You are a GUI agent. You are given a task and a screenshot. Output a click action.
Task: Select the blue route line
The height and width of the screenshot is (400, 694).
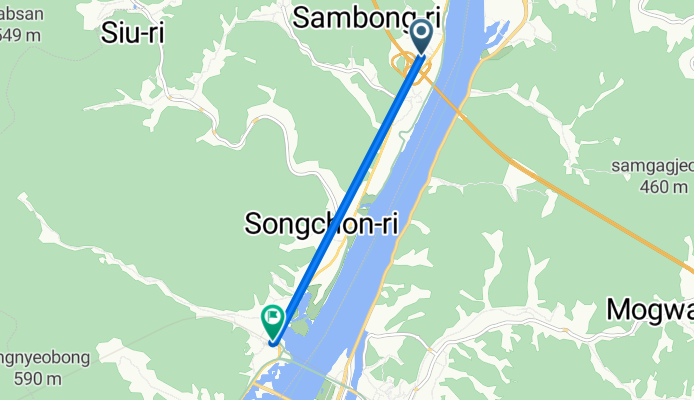tap(347, 200)
